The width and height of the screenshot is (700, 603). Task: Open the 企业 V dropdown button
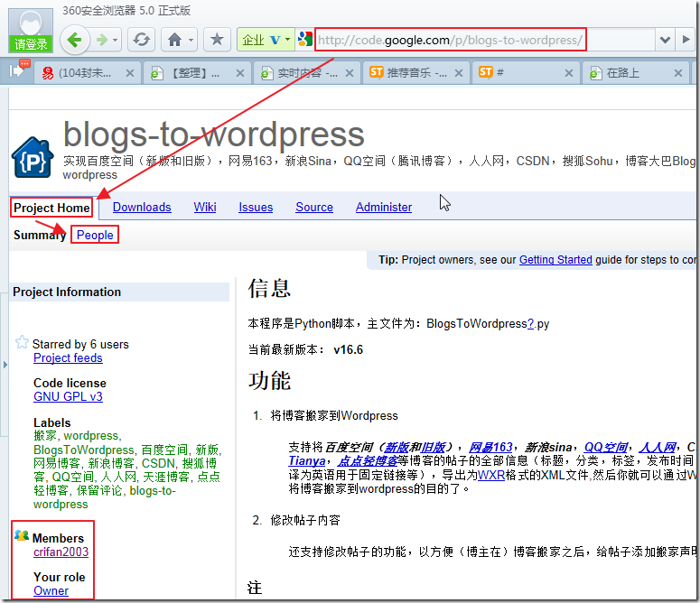pos(266,40)
